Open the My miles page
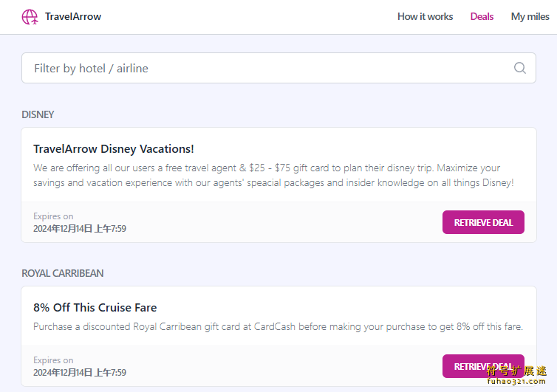Screen dimensions: 557x392 click(530, 17)
